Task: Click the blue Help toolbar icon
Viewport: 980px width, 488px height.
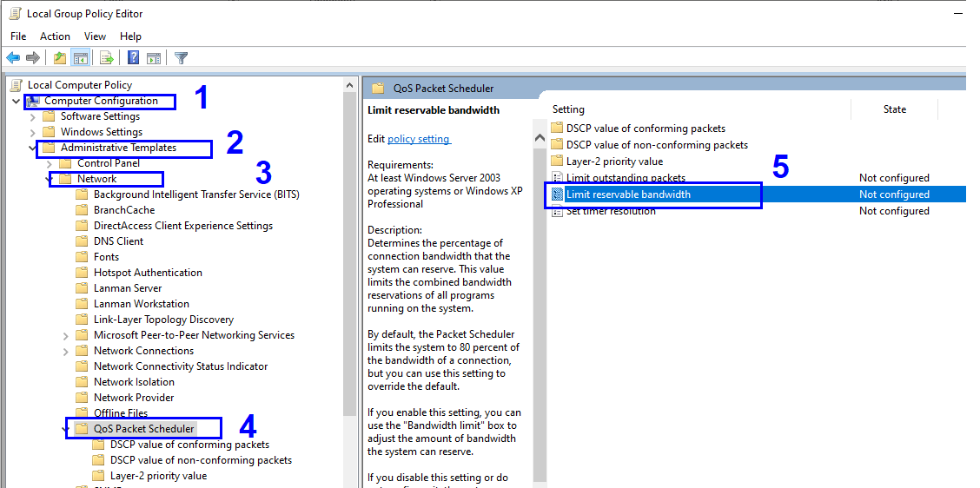Action: click(133, 58)
